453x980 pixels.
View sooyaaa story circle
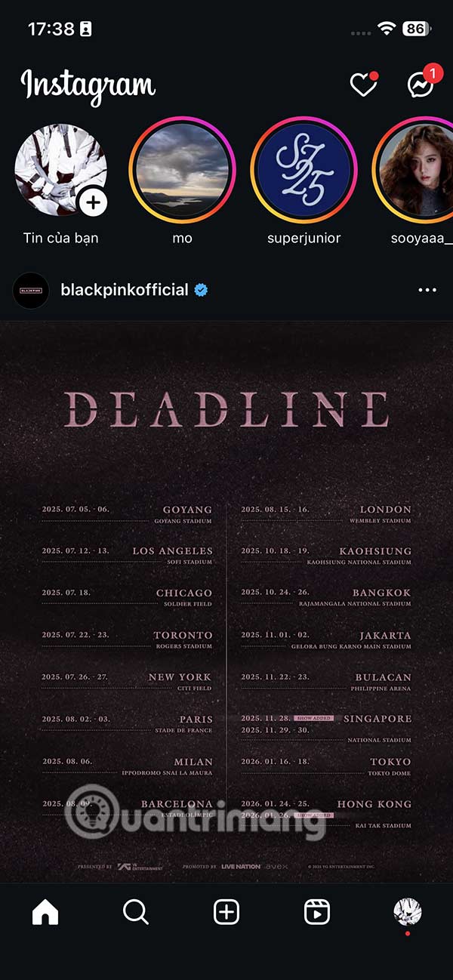[415, 170]
